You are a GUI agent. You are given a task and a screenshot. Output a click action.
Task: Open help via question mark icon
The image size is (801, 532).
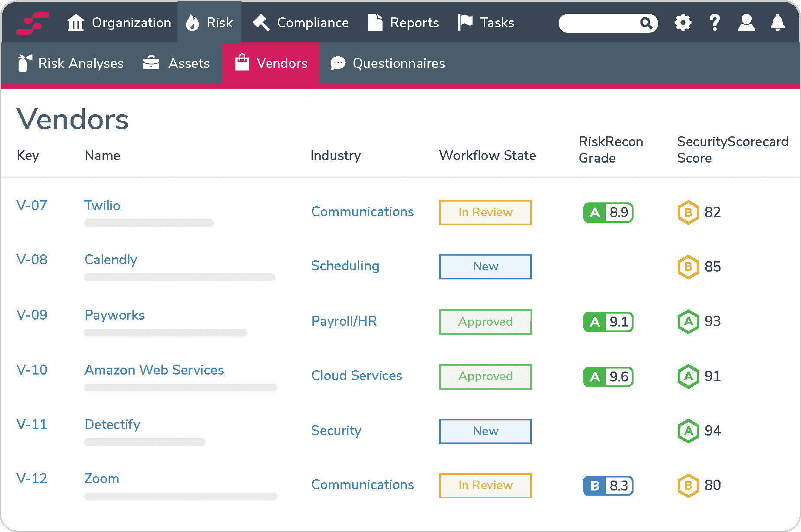click(714, 22)
